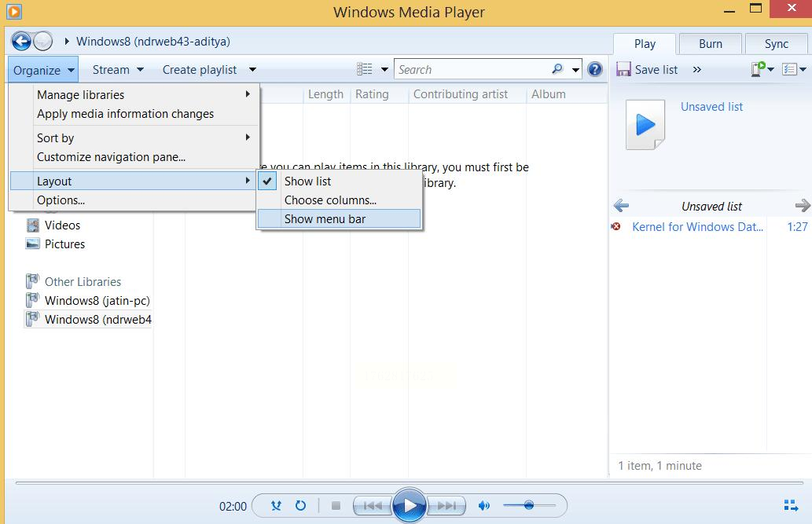Switch to Now Playing view icon
The width and height of the screenshot is (812, 524).
coord(792,505)
